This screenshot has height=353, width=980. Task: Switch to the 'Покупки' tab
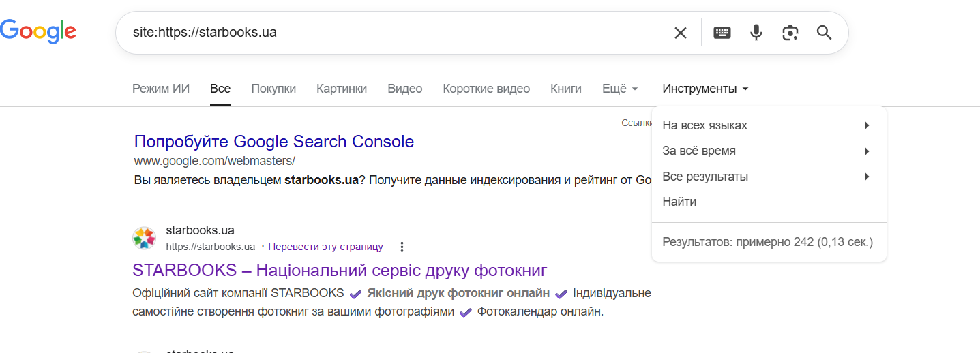pyautogui.click(x=273, y=89)
